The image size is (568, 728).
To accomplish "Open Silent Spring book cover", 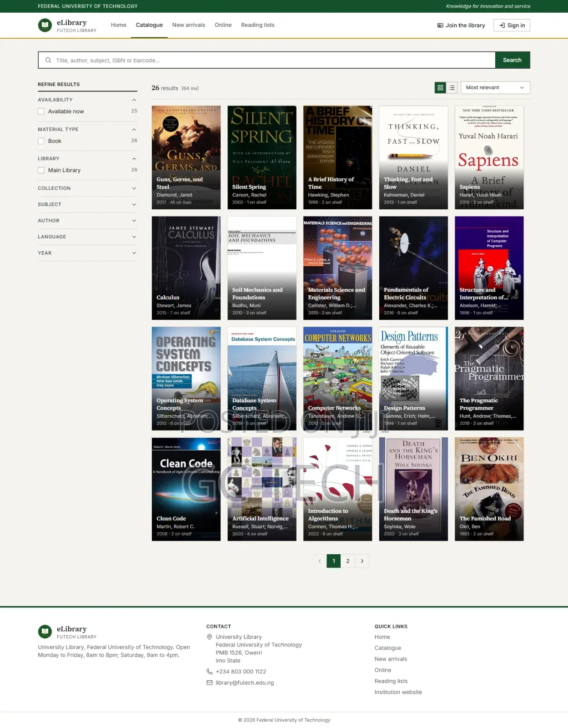I will click(x=262, y=157).
